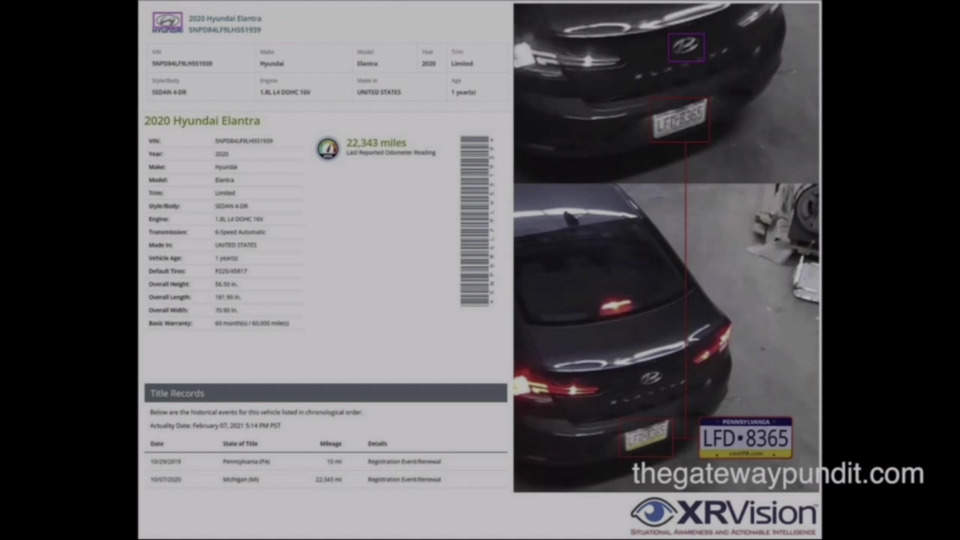Click the 'Date' column header in Title Records

157,443
